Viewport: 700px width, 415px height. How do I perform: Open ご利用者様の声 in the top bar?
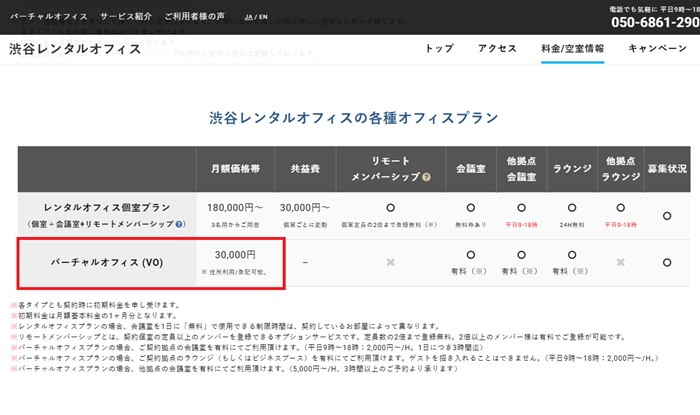pos(204,18)
